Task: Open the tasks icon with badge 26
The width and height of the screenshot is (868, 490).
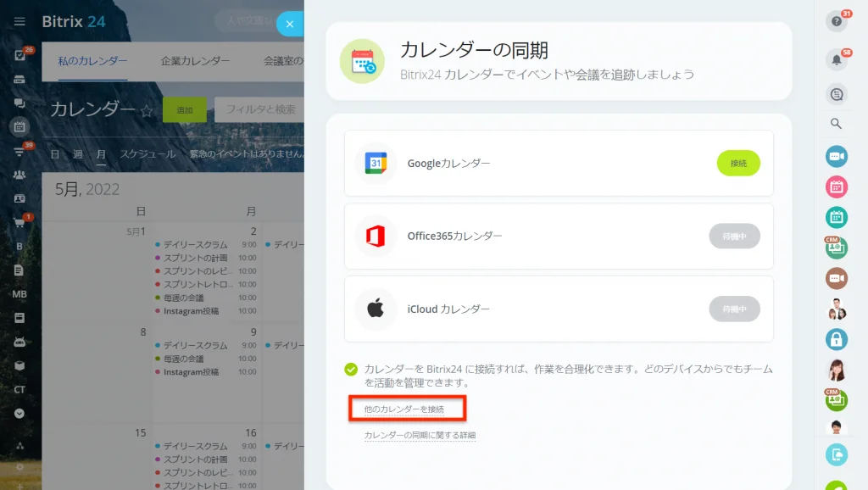Action: click(x=20, y=55)
